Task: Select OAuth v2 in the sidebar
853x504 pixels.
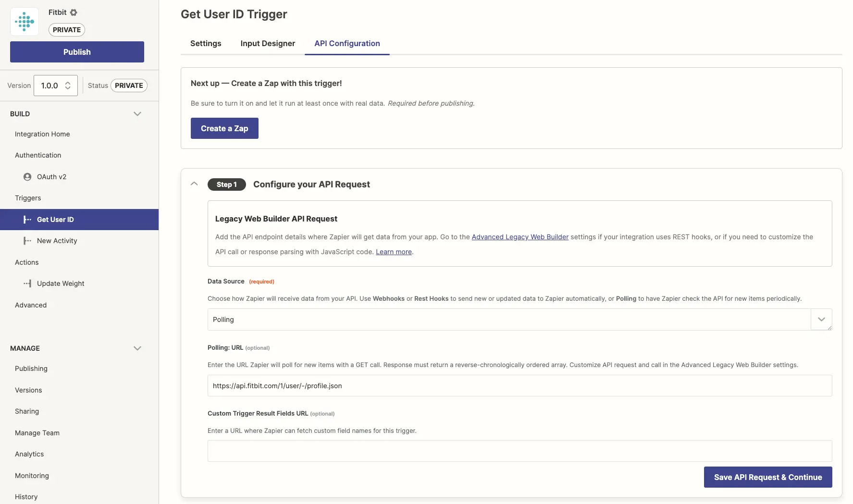Action: 51,177
